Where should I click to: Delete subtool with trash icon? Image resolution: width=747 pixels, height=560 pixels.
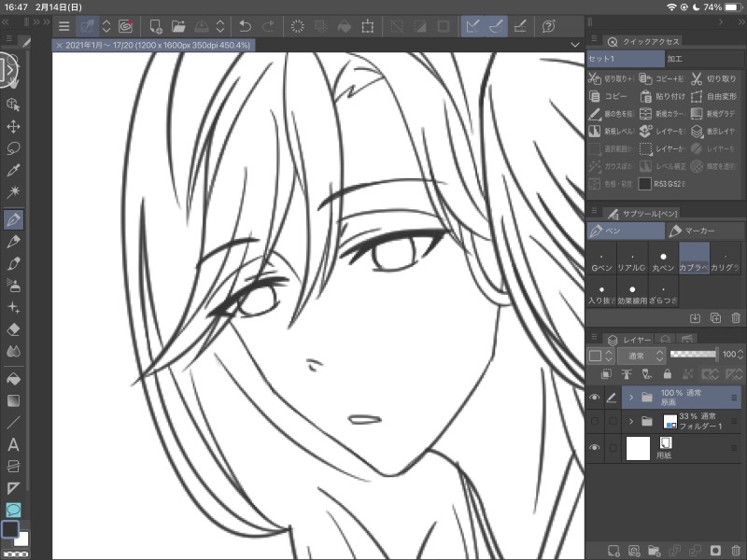tap(736, 317)
